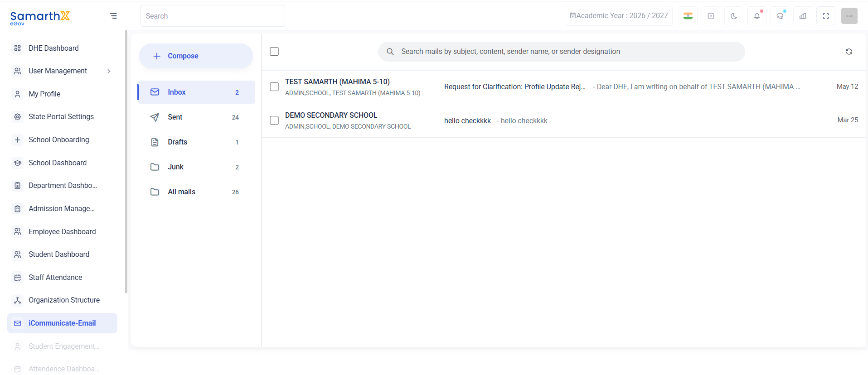
Task: Open the All mails folder
Action: pyautogui.click(x=196, y=192)
